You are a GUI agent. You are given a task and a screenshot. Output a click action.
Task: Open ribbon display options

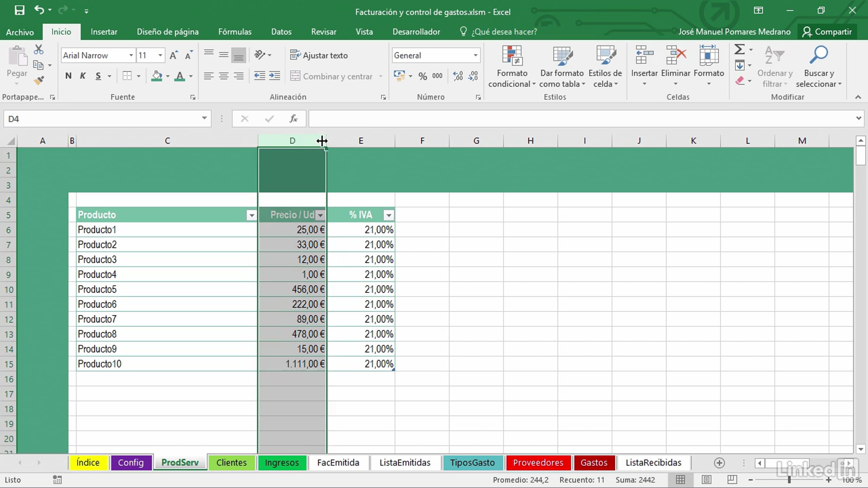point(758,10)
